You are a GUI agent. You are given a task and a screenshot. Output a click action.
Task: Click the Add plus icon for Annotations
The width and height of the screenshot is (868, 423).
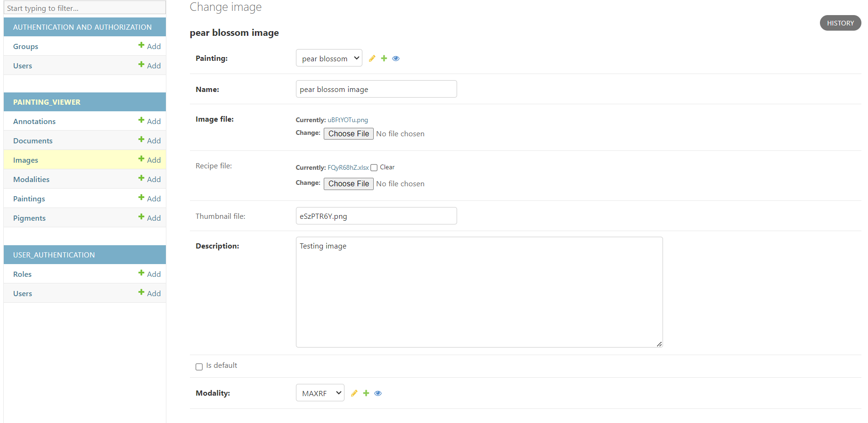(141, 120)
